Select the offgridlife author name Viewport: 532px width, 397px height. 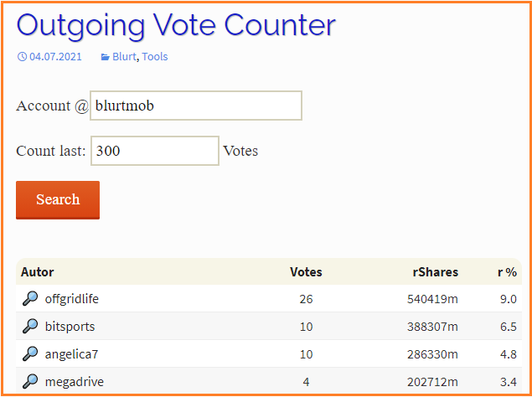72,299
